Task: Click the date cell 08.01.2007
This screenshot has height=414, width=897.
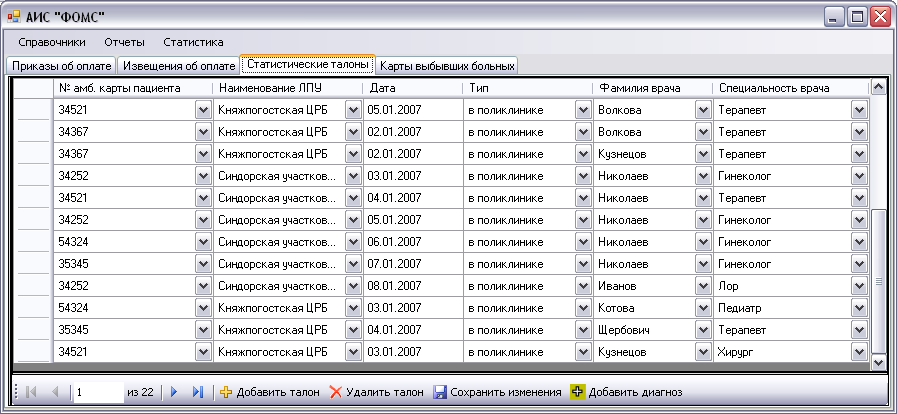Action: click(x=412, y=286)
